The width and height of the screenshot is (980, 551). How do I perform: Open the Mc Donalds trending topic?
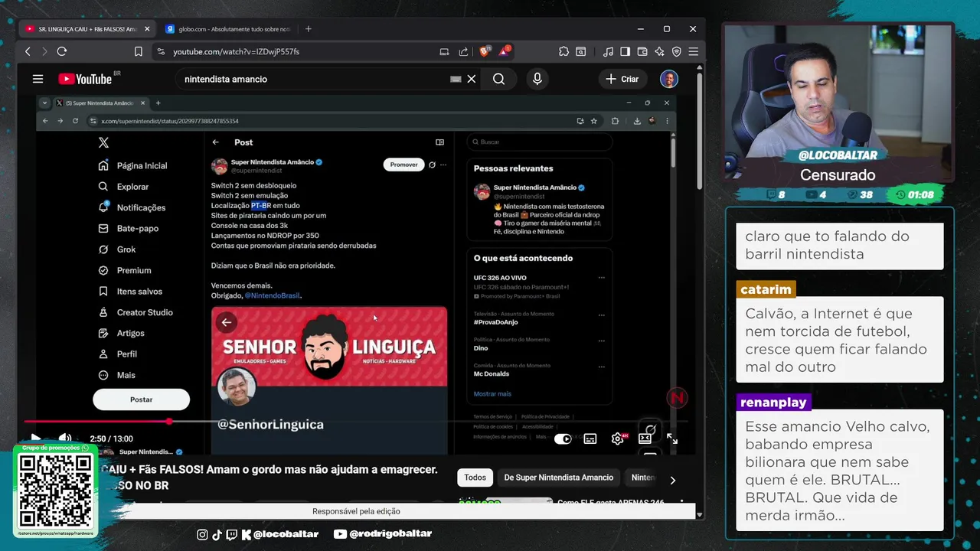pyautogui.click(x=492, y=374)
